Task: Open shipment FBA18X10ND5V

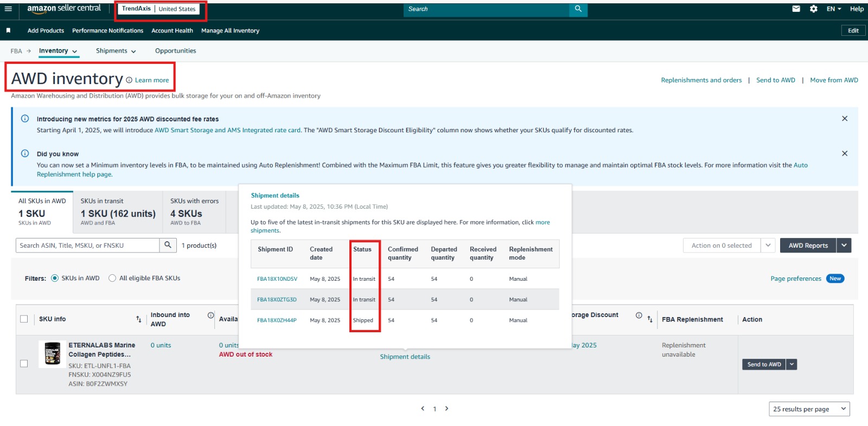Action: 277,279
